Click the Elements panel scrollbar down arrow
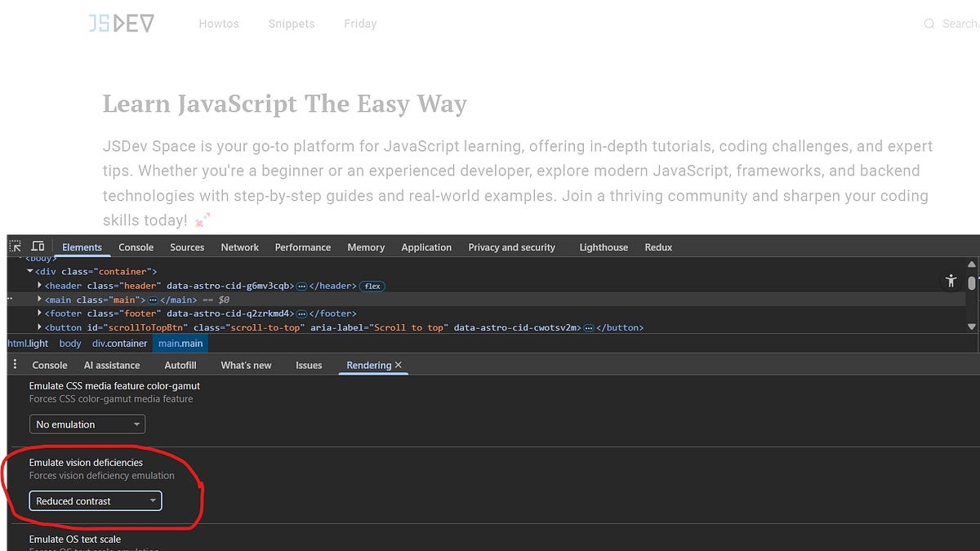The height and width of the screenshot is (551, 980). point(972,327)
